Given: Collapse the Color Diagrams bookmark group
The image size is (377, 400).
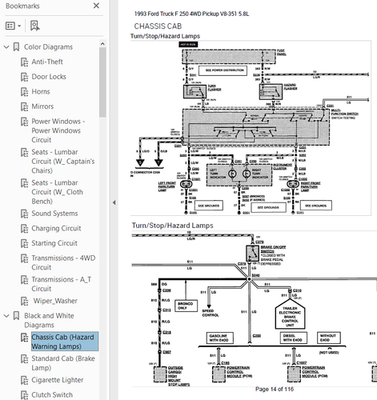Looking at the screenshot, I should (6, 47).
